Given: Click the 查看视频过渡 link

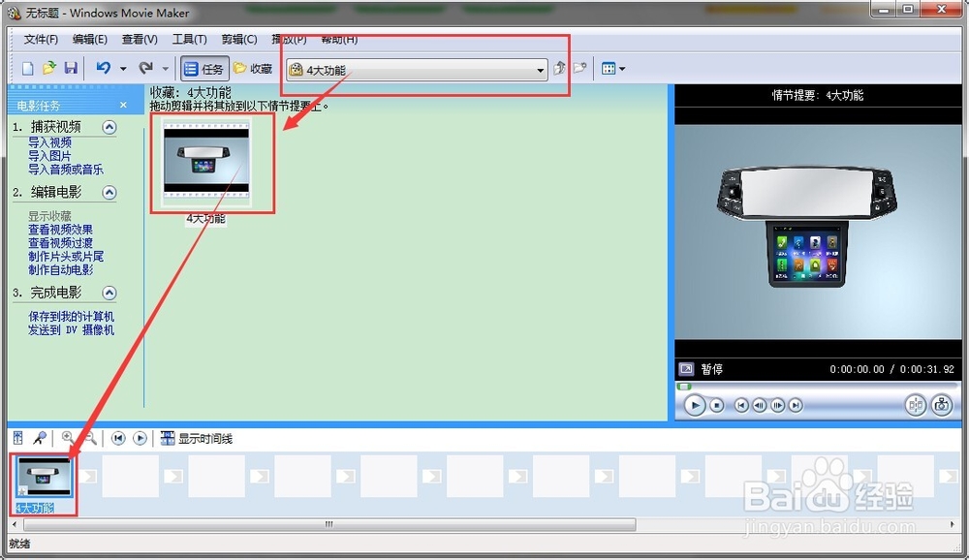Looking at the screenshot, I should (x=60, y=243).
